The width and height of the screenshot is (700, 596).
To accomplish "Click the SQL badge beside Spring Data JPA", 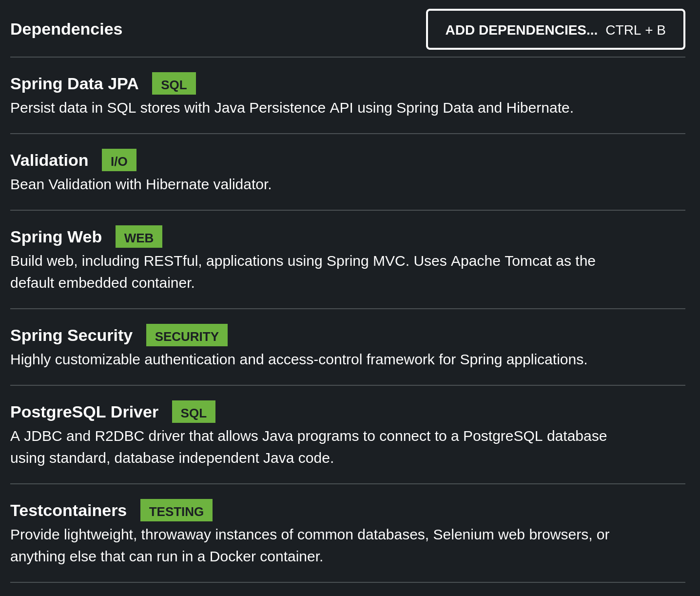I will (x=174, y=84).
